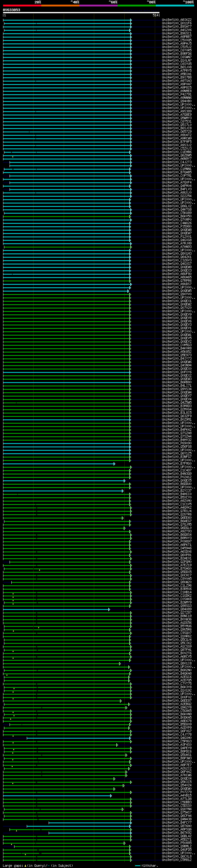Image resolution: width=197 pixels, height=868 pixels.
Task: Click the purple ~60% identity legend segment
Action: click(x=98, y=6)
